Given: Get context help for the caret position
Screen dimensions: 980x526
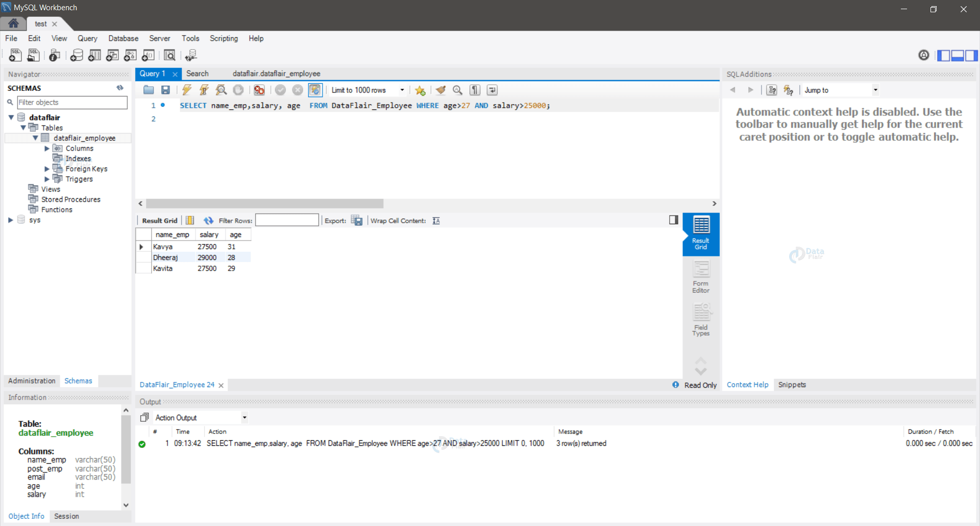Looking at the screenshot, I should [x=772, y=90].
